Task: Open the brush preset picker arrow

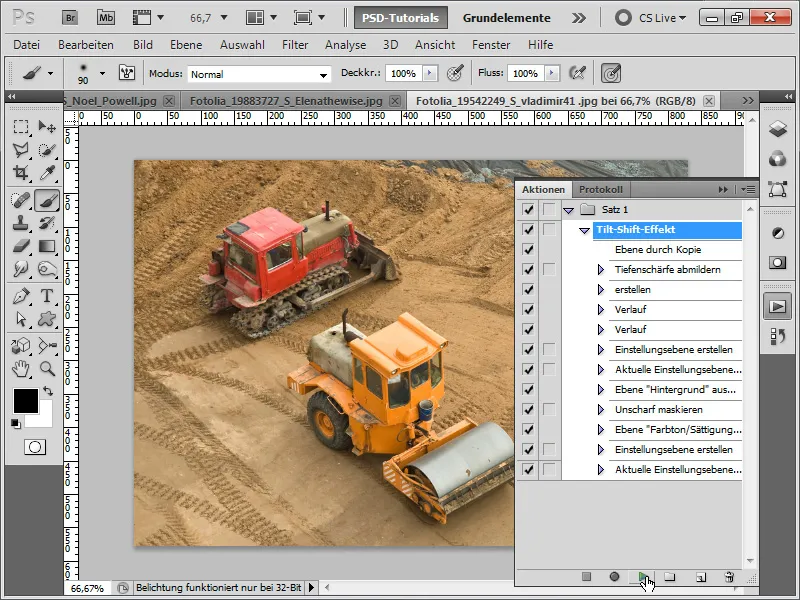Action: coord(103,73)
